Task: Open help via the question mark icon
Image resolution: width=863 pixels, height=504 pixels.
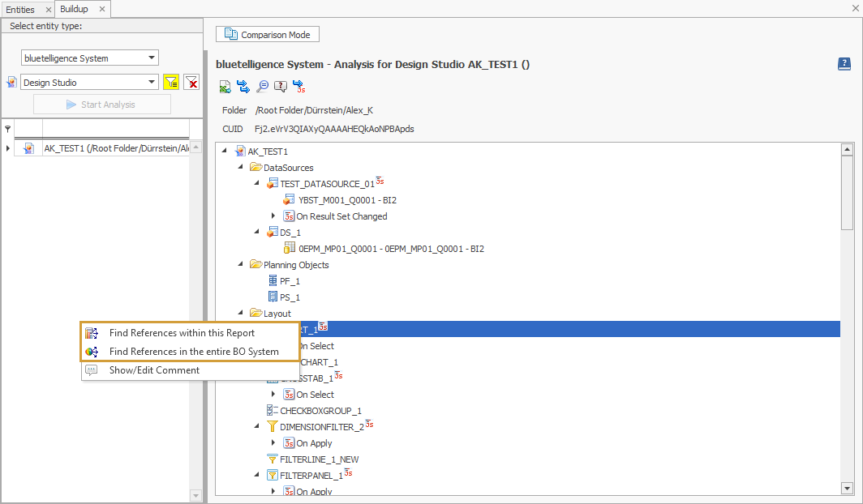Action: [844, 63]
